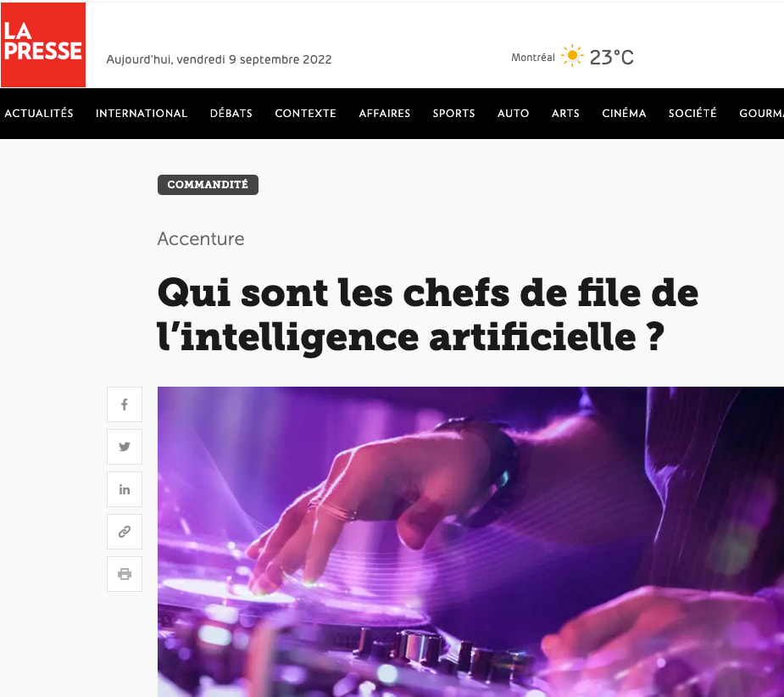Click the Commandité label badge
Viewport: 784px width, 697px height.
pos(208,185)
